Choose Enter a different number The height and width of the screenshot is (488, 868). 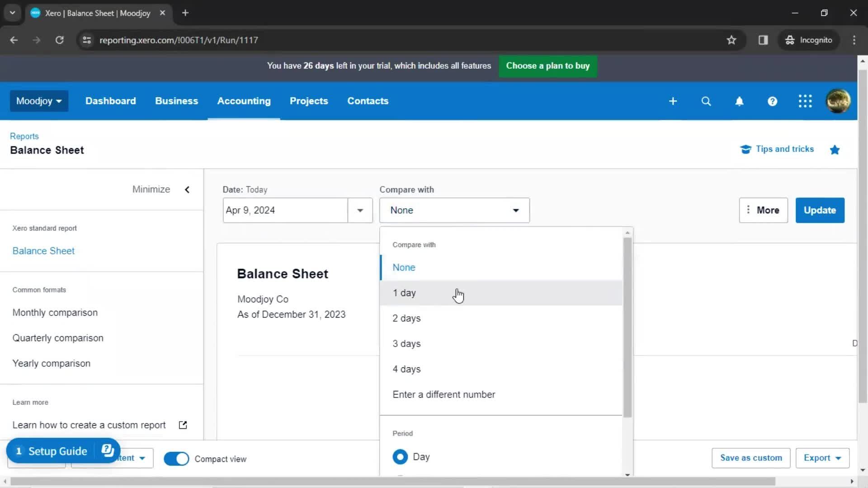point(501,394)
